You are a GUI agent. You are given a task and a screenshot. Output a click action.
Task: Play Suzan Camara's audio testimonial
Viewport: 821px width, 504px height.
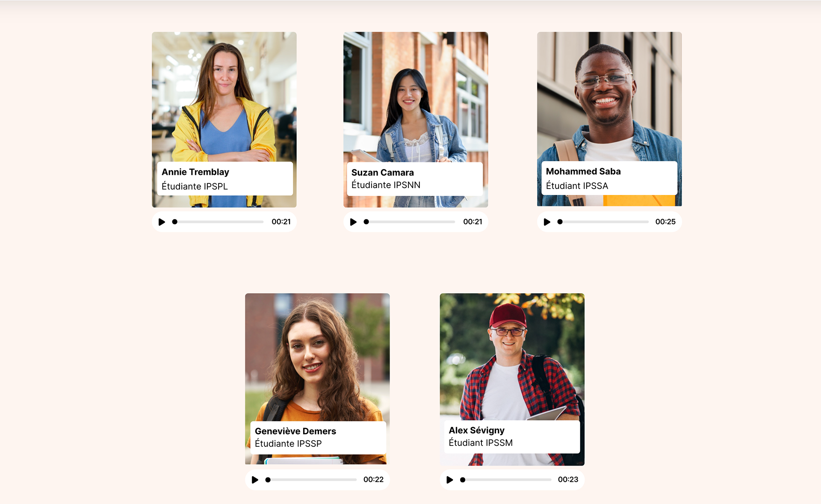click(x=353, y=222)
